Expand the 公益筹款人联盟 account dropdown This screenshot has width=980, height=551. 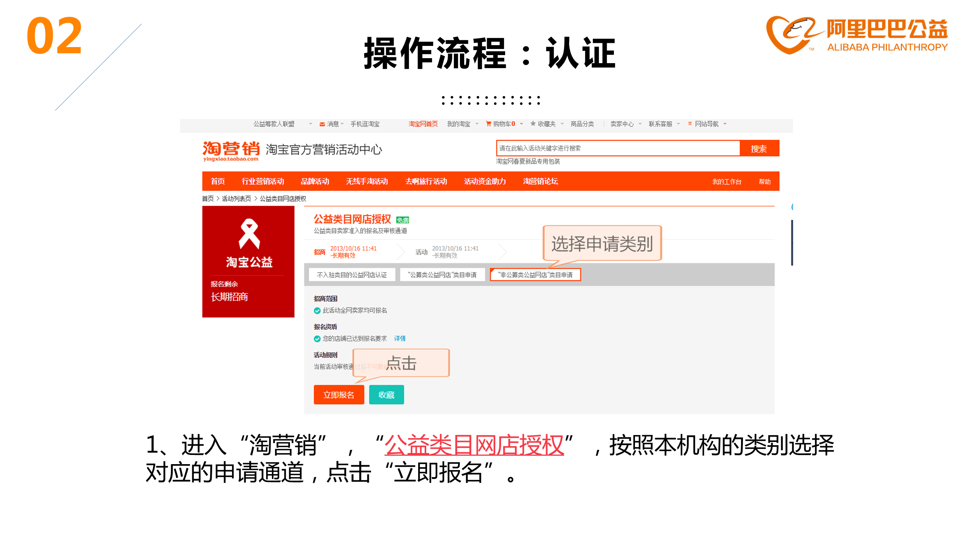[311, 124]
